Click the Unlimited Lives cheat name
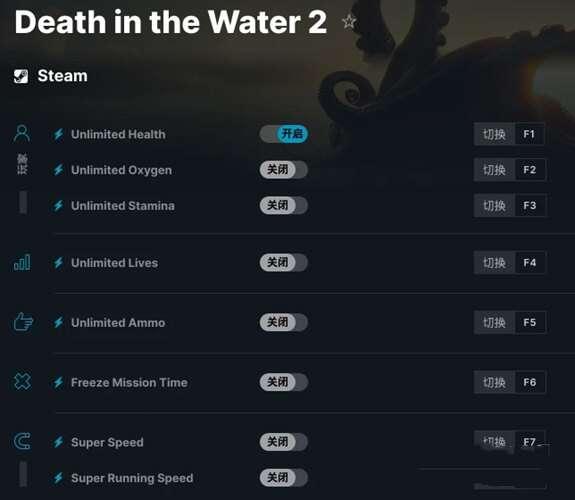575x500 pixels. point(114,263)
